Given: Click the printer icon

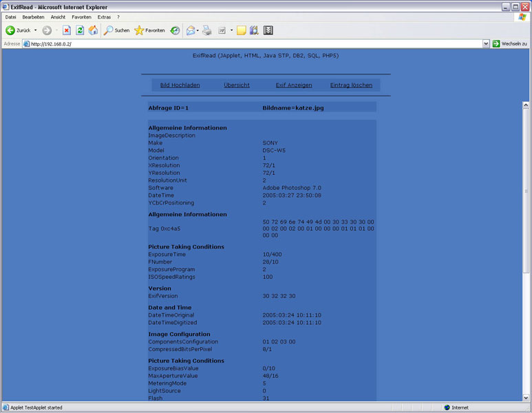Looking at the screenshot, I should point(206,30).
